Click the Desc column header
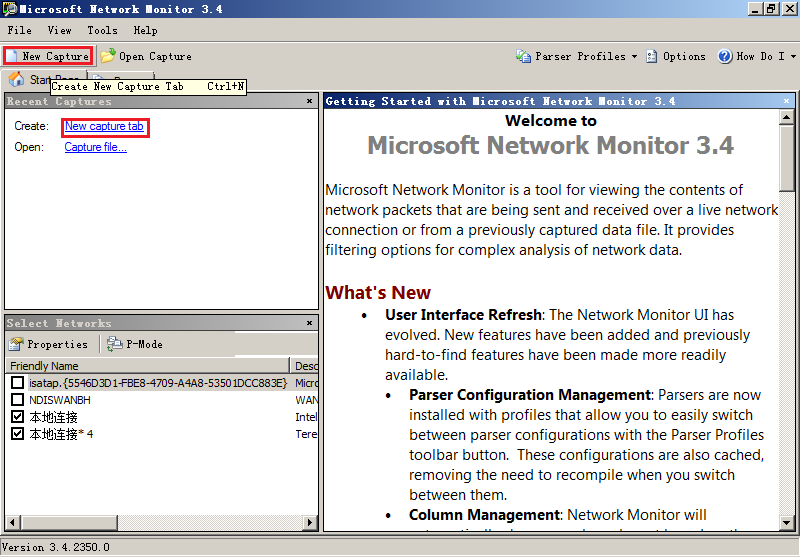The image size is (800, 557). (x=305, y=366)
